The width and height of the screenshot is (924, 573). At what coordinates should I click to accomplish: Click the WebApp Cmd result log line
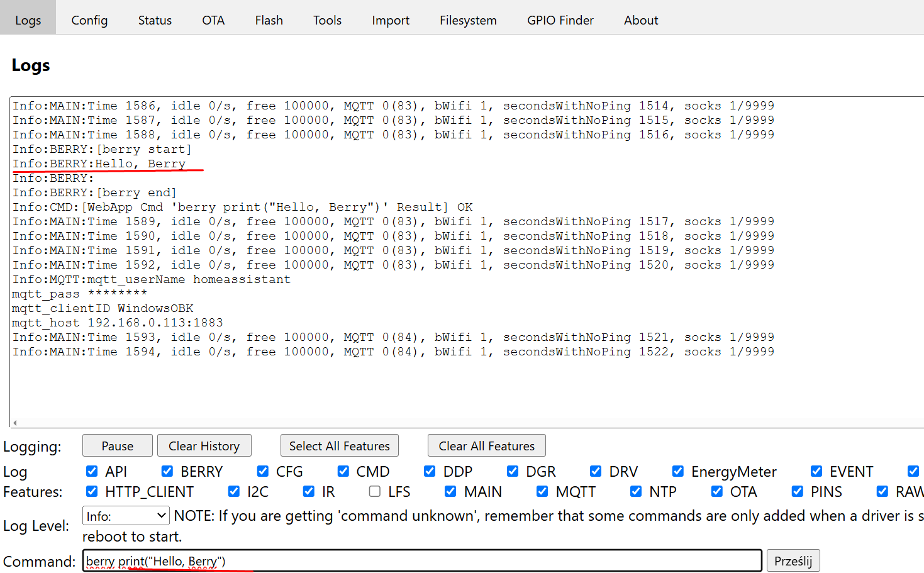click(243, 207)
